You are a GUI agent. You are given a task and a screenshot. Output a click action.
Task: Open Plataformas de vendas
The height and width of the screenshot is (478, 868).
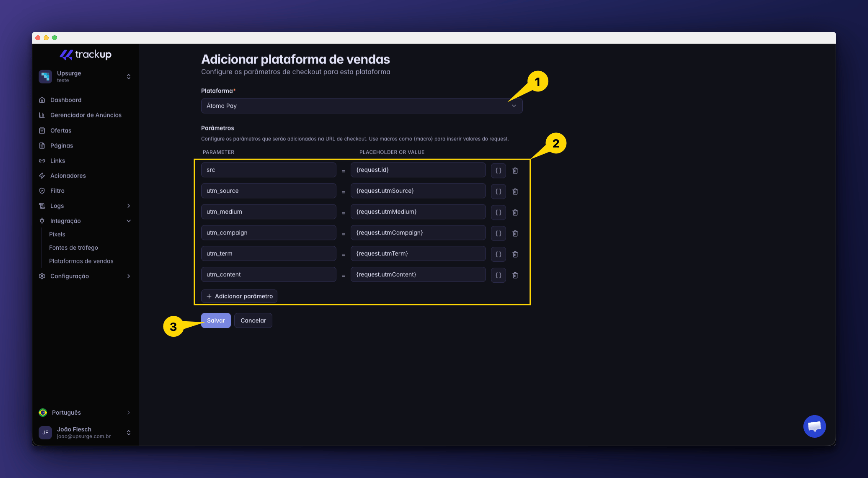coord(81,261)
